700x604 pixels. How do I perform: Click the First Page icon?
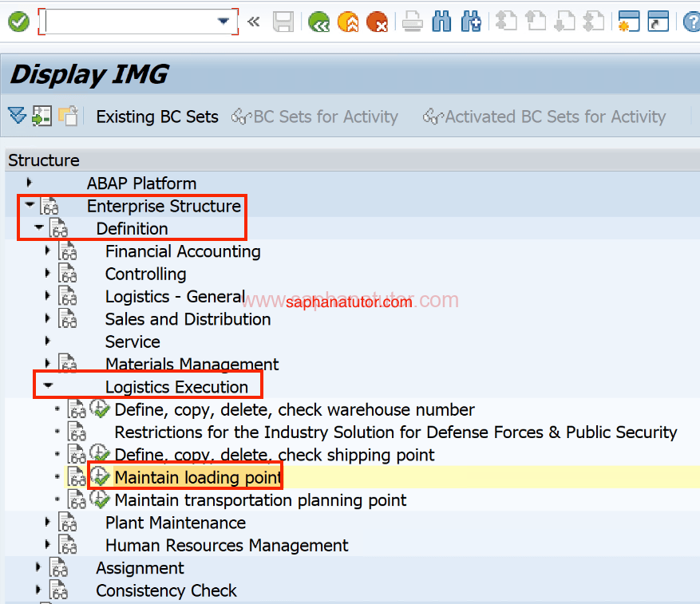pos(506,22)
